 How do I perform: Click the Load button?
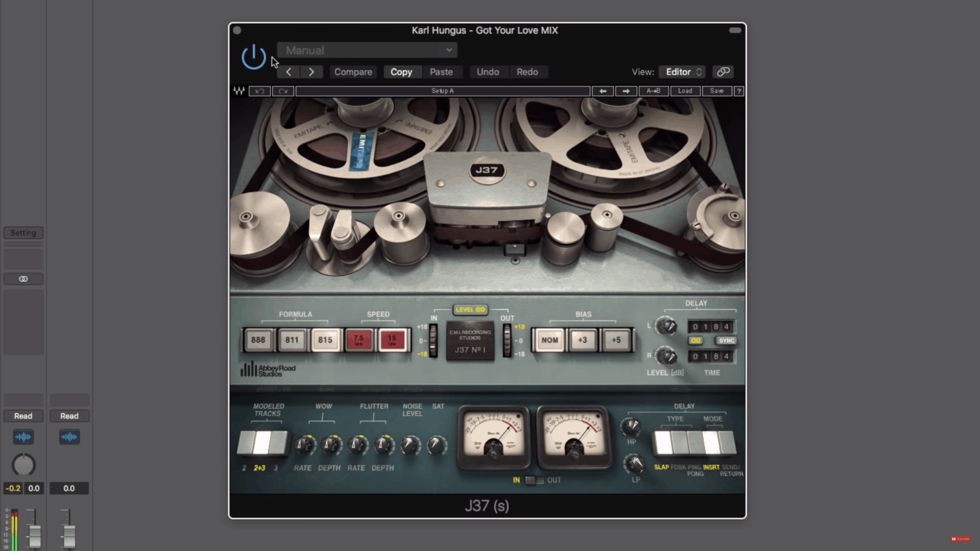(x=685, y=91)
